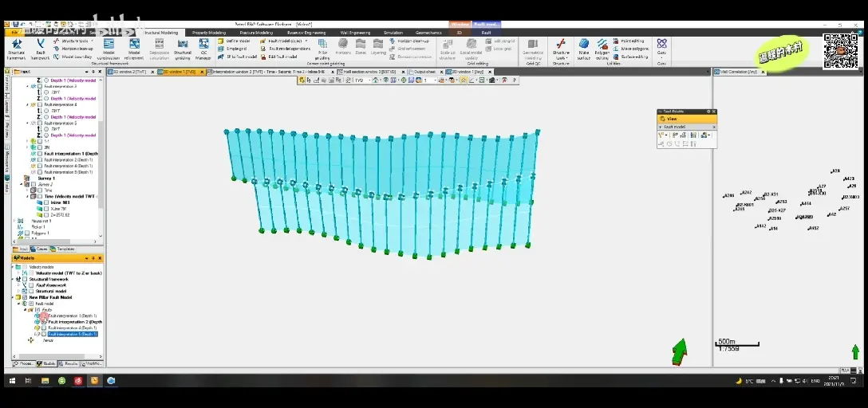
Task: Expand Velocity models node
Action: [x=14, y=267]
